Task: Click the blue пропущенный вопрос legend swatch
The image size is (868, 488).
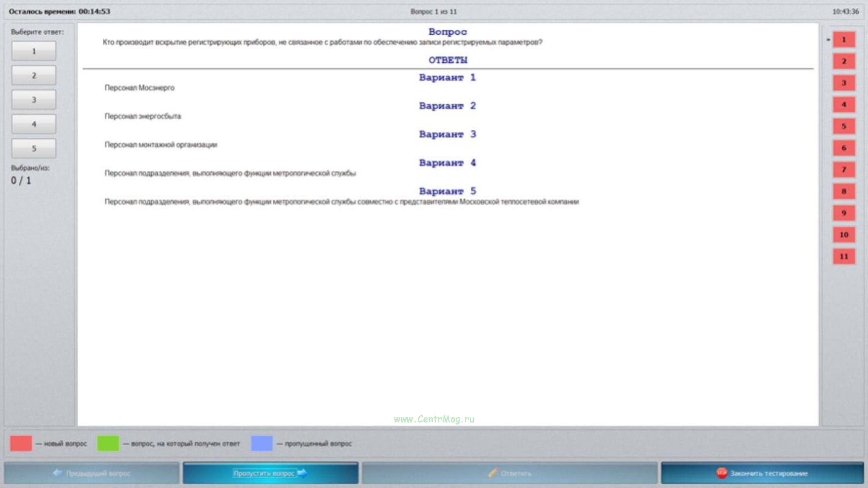Action: [x=262, y=443]
